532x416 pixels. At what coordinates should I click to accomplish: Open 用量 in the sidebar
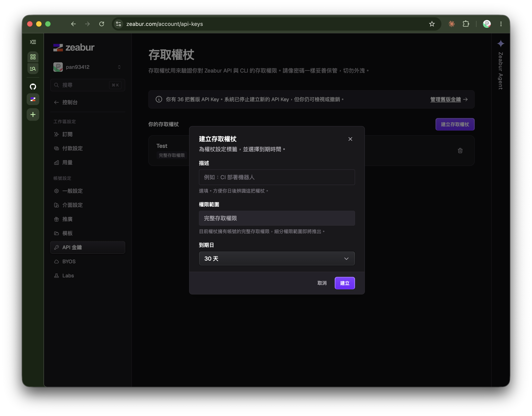[x=87, y=163]
